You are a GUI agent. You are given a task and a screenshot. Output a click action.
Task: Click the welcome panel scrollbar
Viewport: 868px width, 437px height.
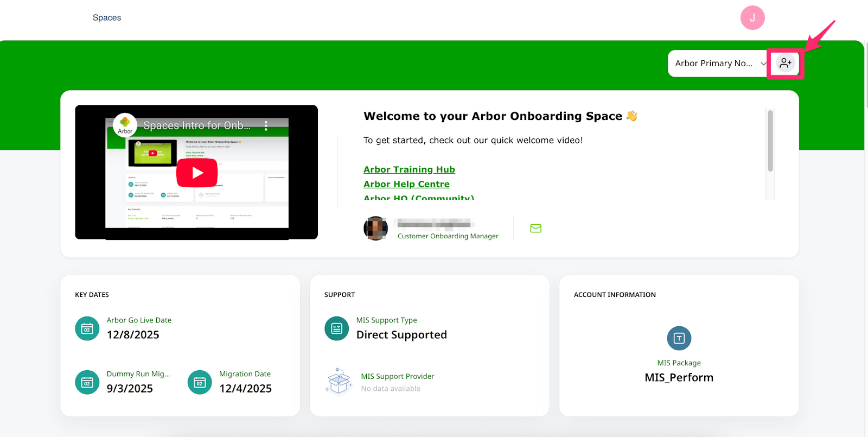770,142
